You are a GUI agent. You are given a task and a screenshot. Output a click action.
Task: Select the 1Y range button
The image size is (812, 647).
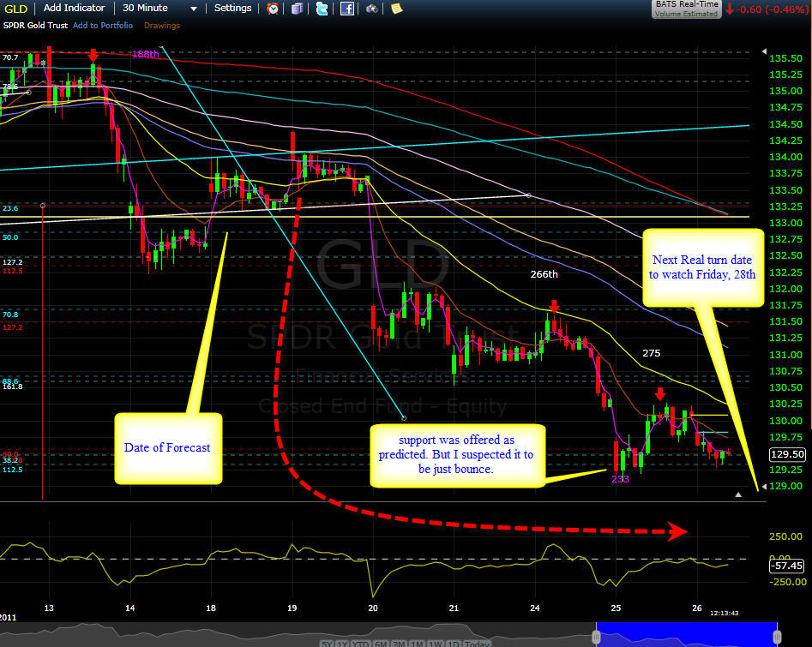[342, 644]
